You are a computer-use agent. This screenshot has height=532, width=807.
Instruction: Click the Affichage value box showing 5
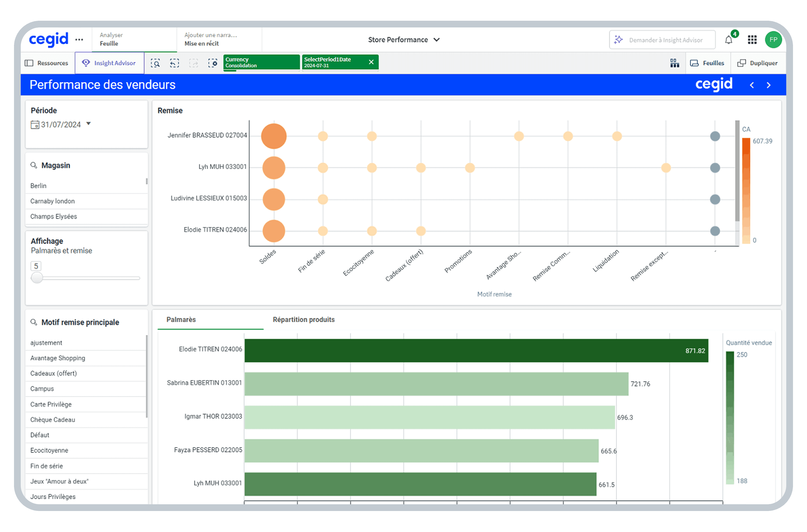click(x=36, y=266)
